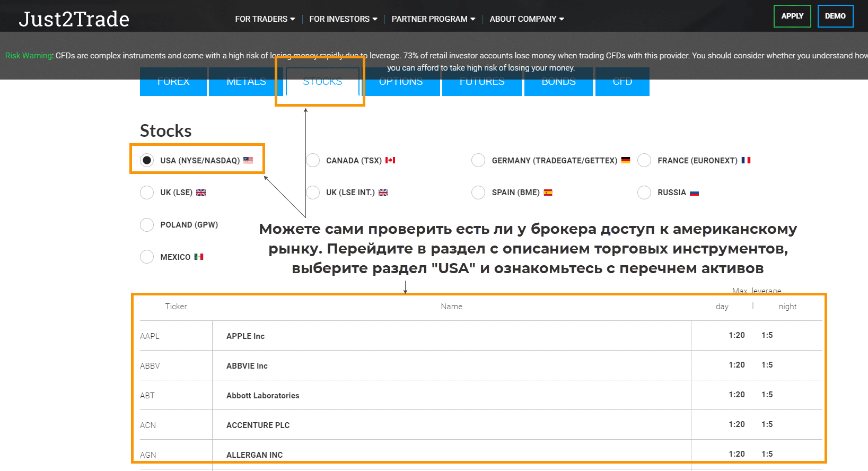
Task: Click the Just2Trade logo
Action: (74, 19)
